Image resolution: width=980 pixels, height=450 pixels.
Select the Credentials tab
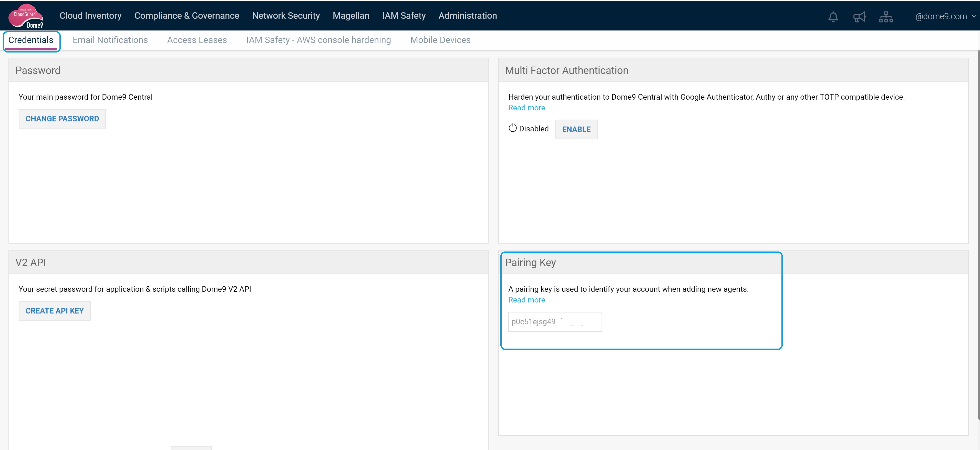(31, 40)
